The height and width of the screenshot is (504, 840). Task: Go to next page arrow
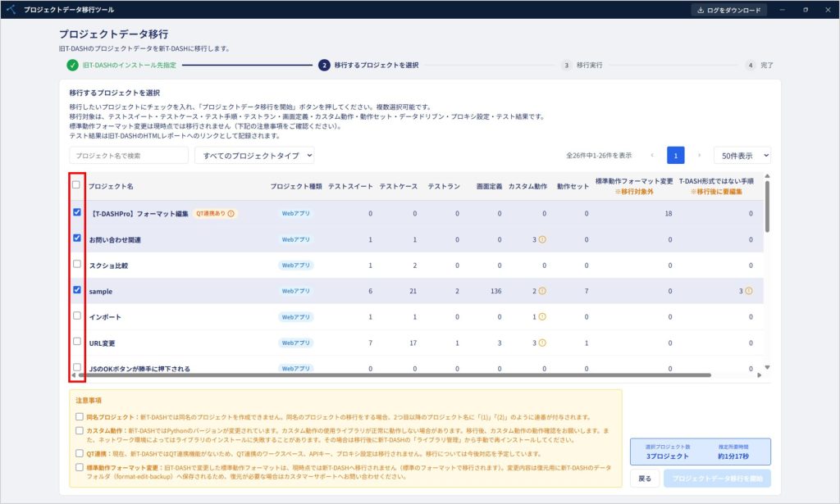click(x=699, y=155)
